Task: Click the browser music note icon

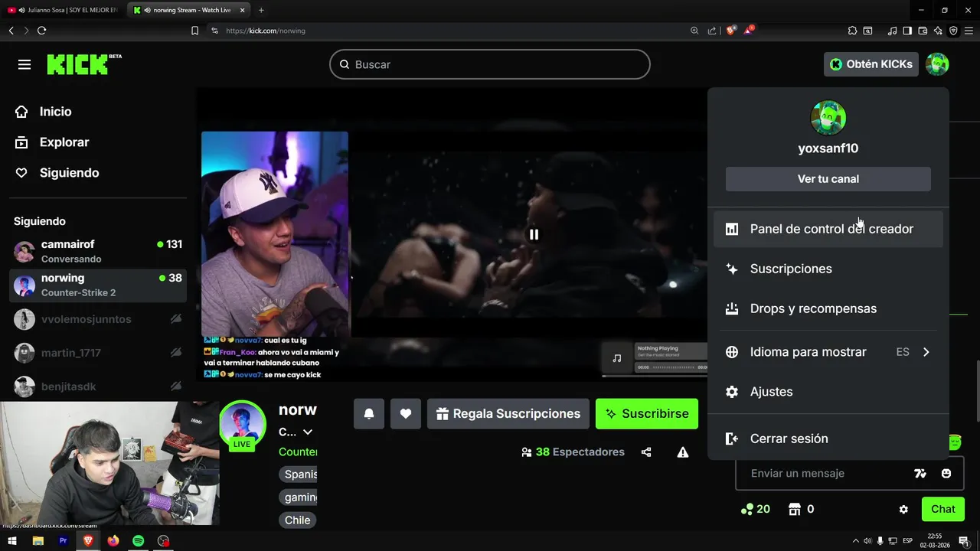Action: click(x=892, y=31)
